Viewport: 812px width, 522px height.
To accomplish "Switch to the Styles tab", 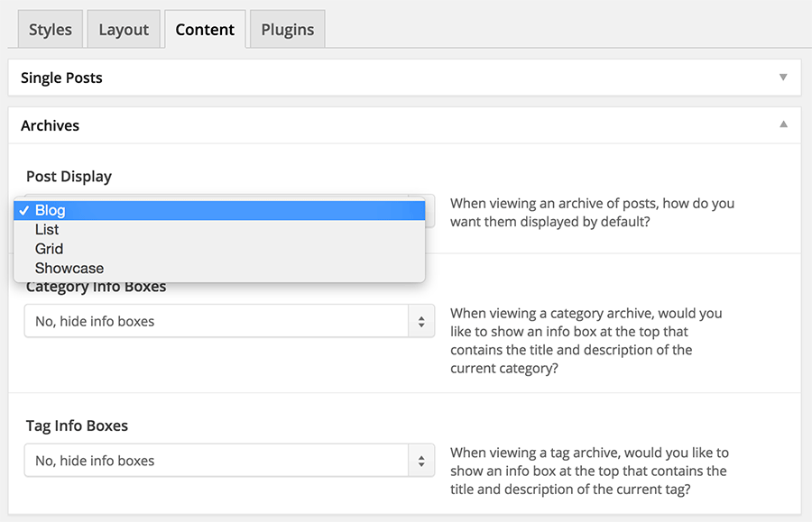I will pos(51,30).
